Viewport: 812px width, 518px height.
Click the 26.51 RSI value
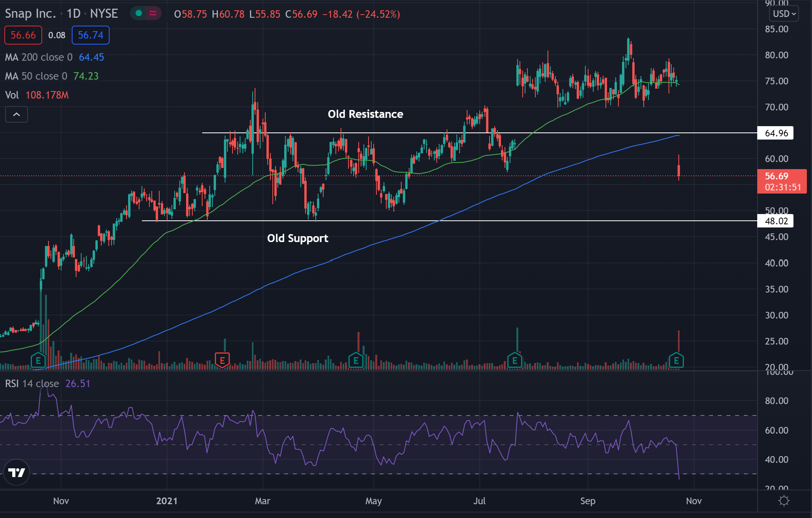point(78,384)
